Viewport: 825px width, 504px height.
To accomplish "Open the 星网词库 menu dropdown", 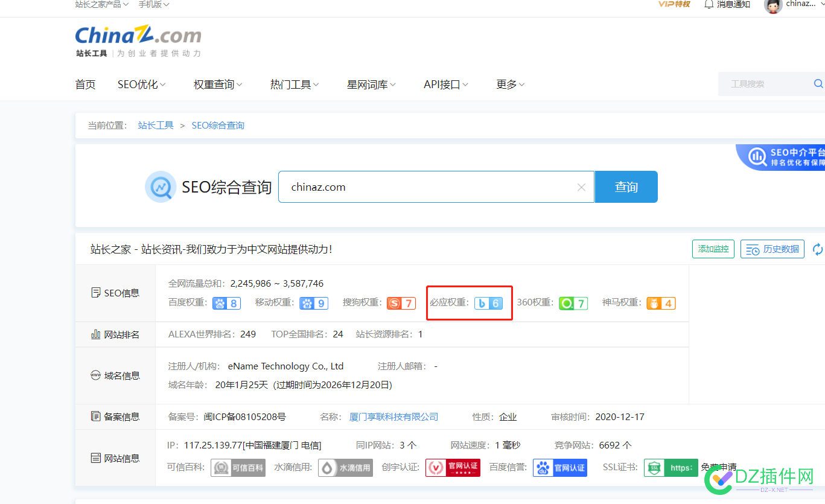I will [371, 85].
